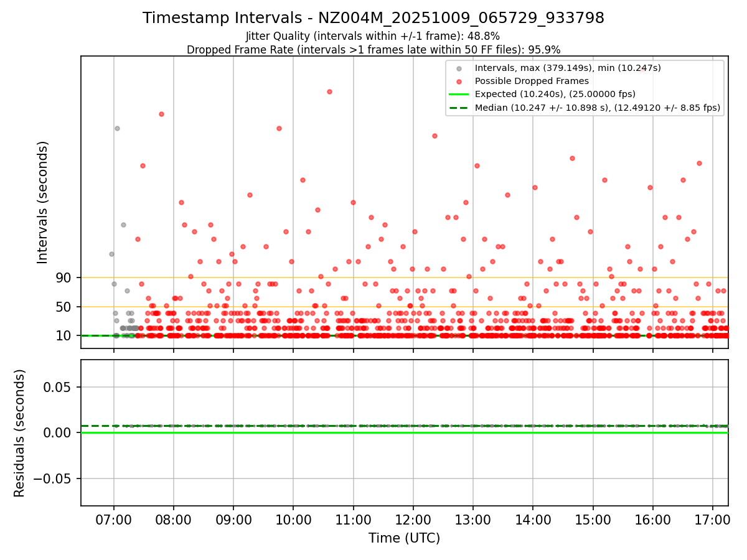
Task: Click the Dropped Frame Rate 95.9% subtitle
Action: (x=374, y=50)
